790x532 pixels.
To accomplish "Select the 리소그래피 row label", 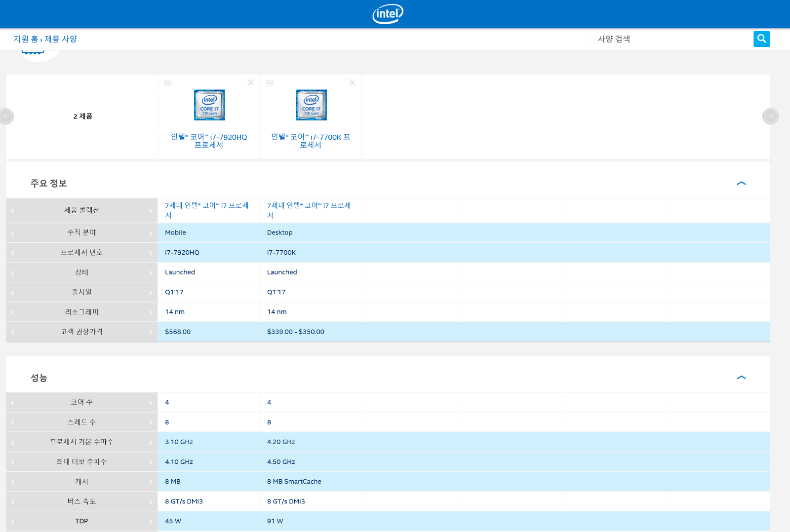I will (81, 312).
